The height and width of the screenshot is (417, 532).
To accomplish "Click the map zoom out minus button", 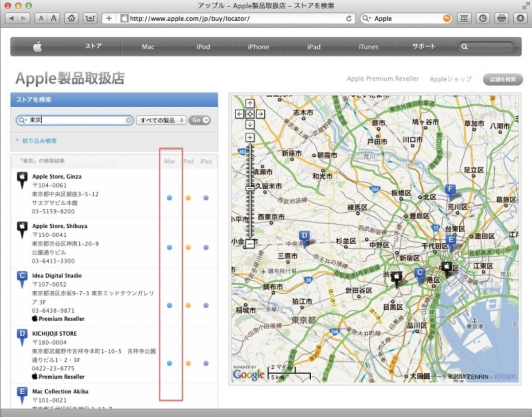I will coord(250,243).
